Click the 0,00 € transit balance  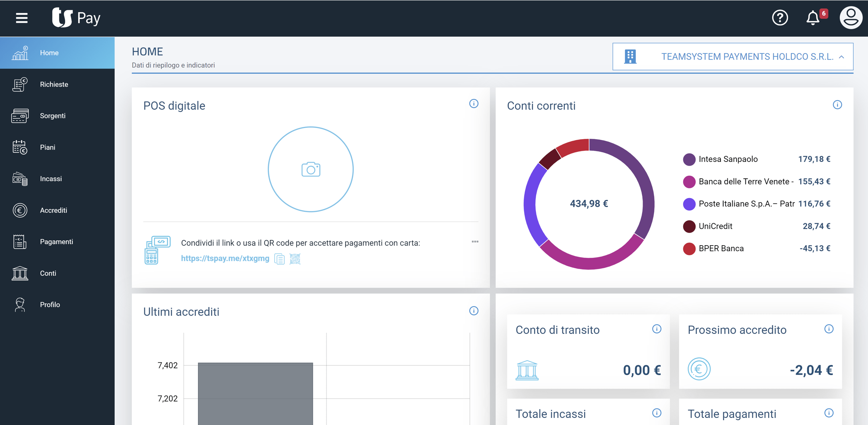coord(642,370)
